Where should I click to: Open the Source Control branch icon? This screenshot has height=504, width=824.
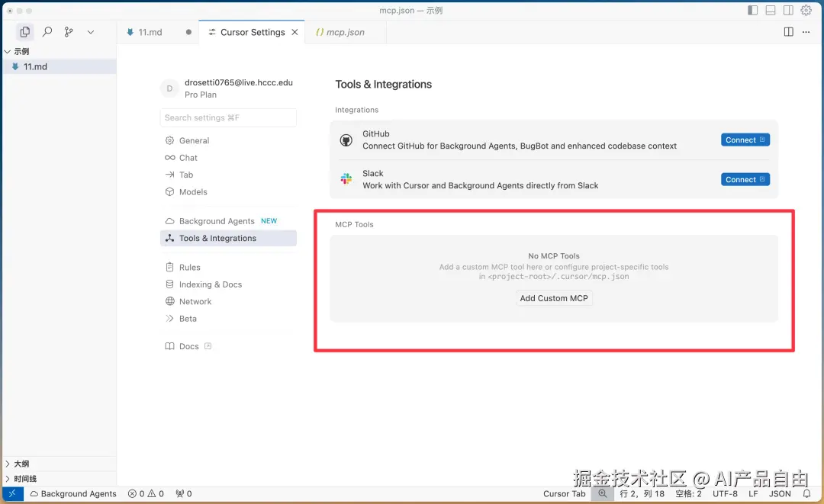(69, 32)
